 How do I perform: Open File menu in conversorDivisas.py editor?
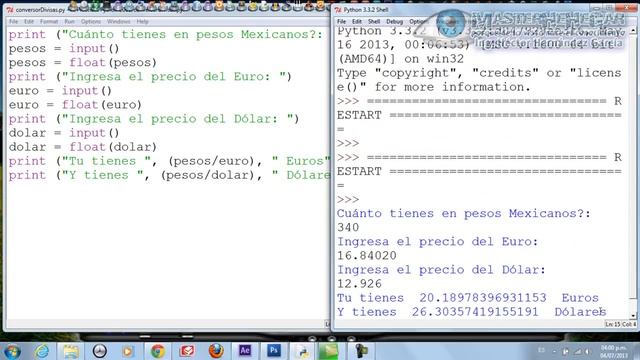[13, 21]
